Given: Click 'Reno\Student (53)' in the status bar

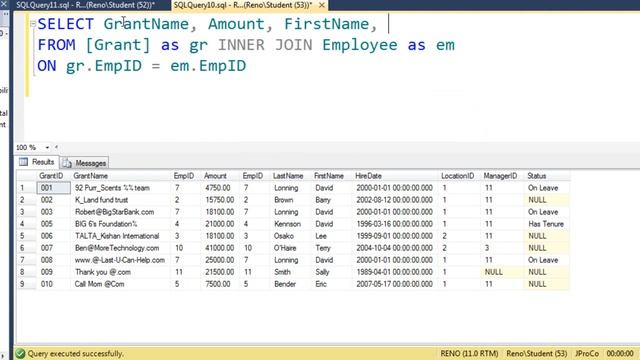Looking at the screenshot, I should (x=537, y=353).
